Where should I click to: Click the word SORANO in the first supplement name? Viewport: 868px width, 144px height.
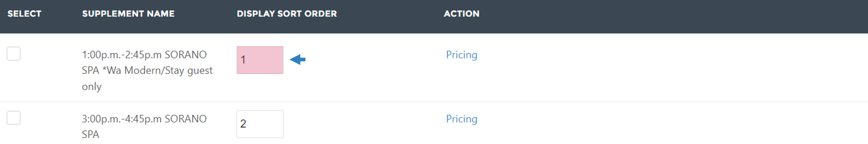186,55
